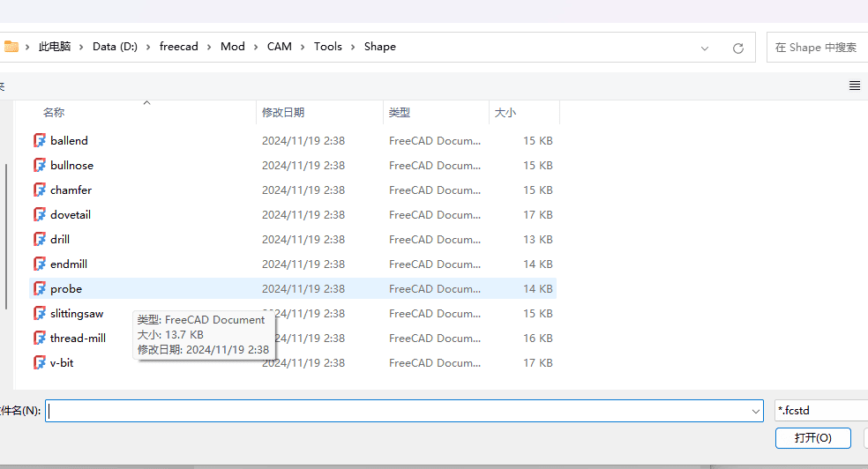The height and width of the screenshot is (469, 868).
Task: Click the chamfer document icon
Action: [x=40, y=190]
